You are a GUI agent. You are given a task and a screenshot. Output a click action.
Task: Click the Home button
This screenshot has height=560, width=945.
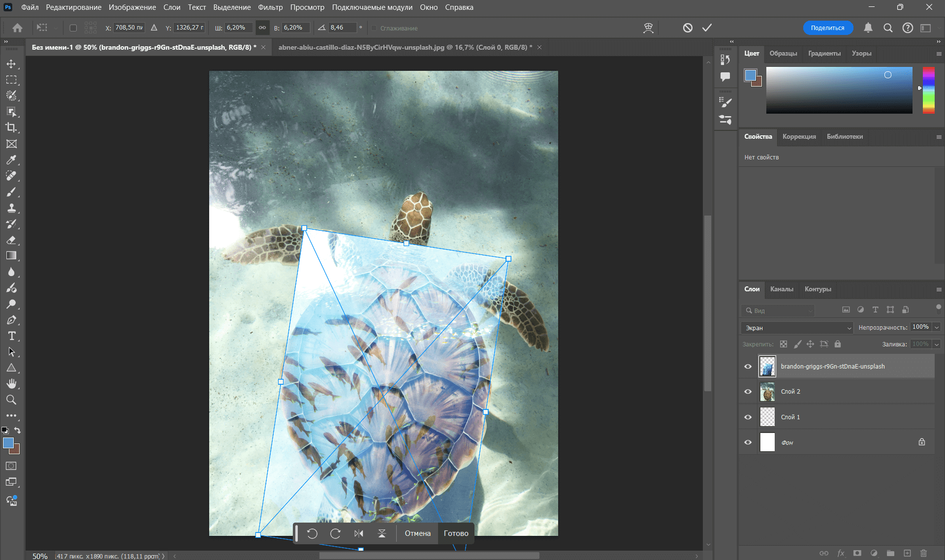17,28
